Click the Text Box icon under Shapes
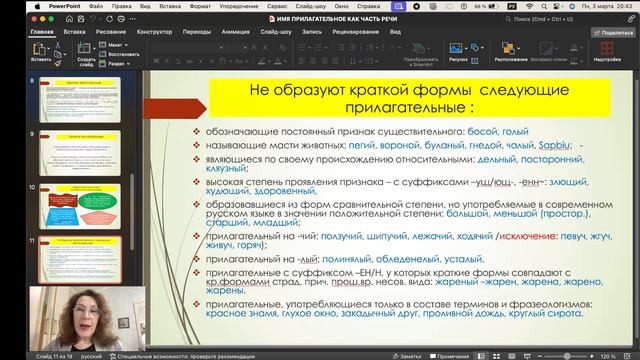This screenshot has height=360, width=640. point(475,61)
